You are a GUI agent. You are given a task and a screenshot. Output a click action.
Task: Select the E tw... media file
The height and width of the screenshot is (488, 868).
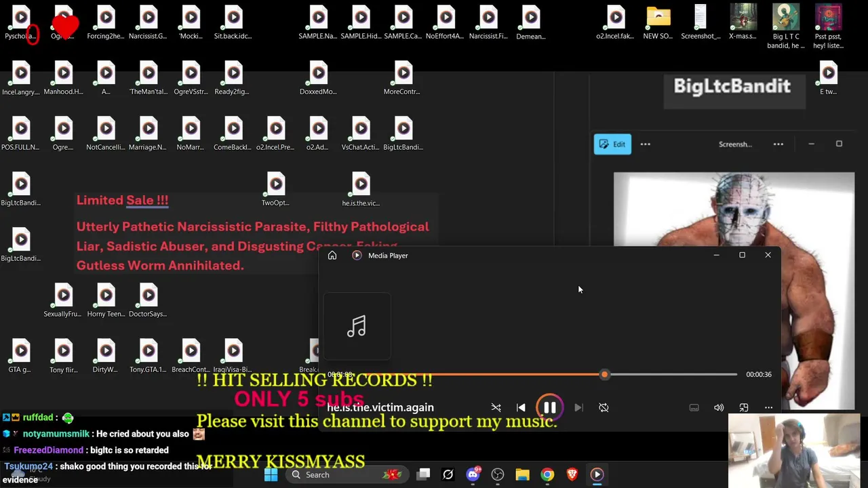click(x=828, y=79)
